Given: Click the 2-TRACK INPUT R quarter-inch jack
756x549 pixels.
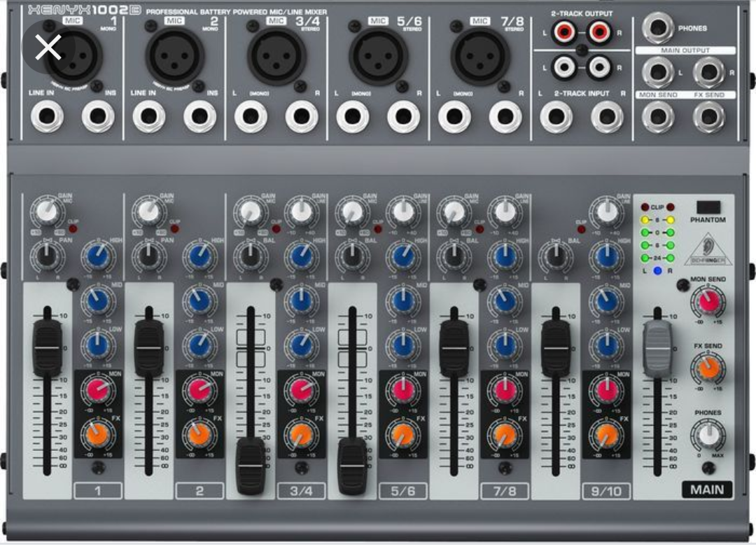Looking at the screenshot, I should point(606,116).
